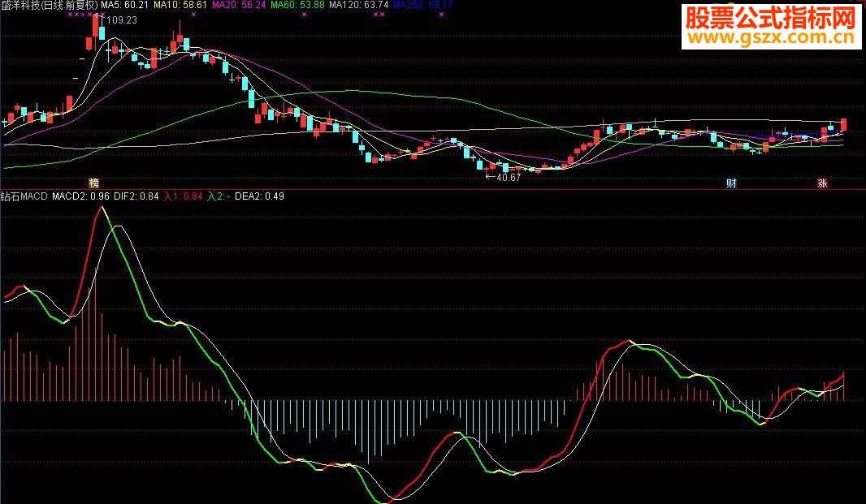This screenshot has height=504, width=866.
Task: Click the red 入1: 0.84 value
Action: point(183,196)
